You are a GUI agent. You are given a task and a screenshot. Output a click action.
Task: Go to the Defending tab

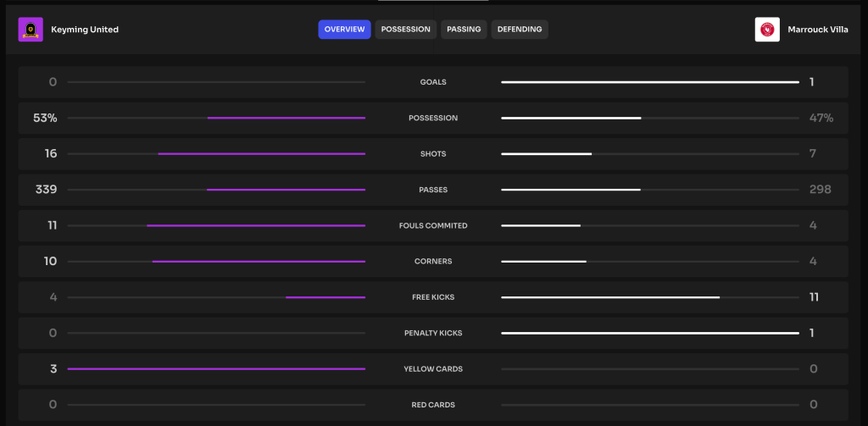click(519, 30)
